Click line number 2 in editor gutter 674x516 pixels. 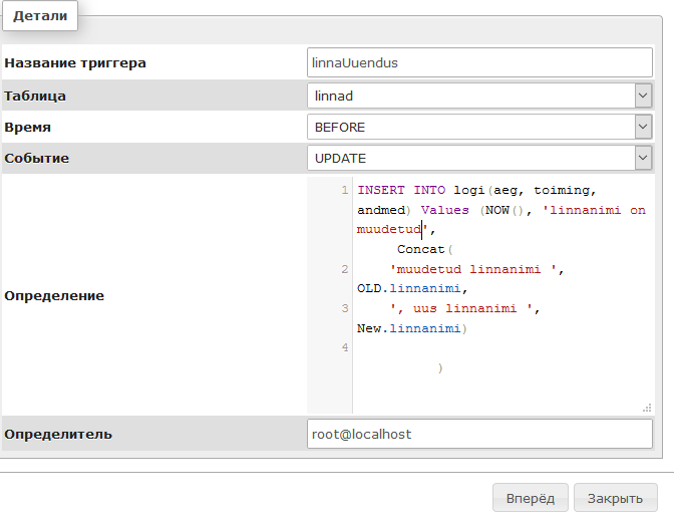345,269
